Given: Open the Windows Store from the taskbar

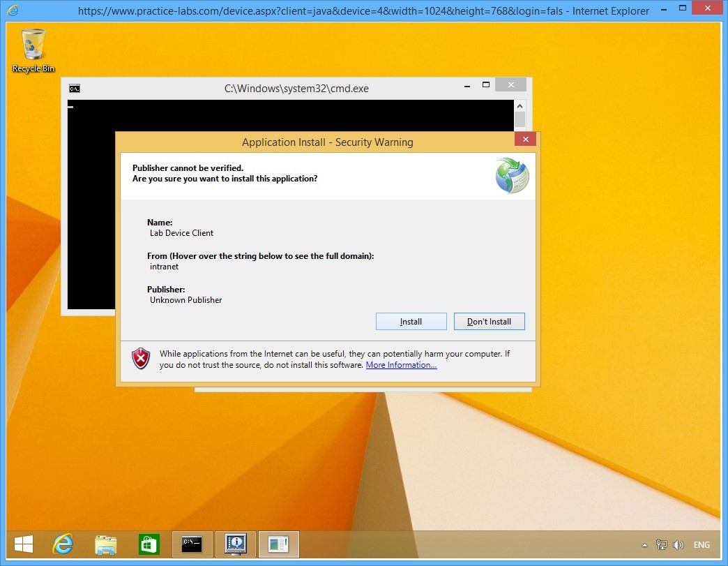Looking at the screenshot, I should click(x=149, y=544).
